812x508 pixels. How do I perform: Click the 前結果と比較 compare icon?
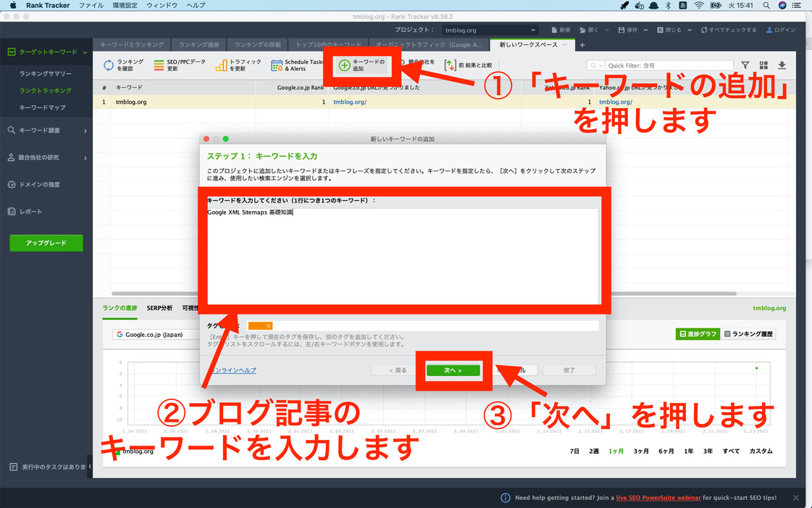[450, 65]
